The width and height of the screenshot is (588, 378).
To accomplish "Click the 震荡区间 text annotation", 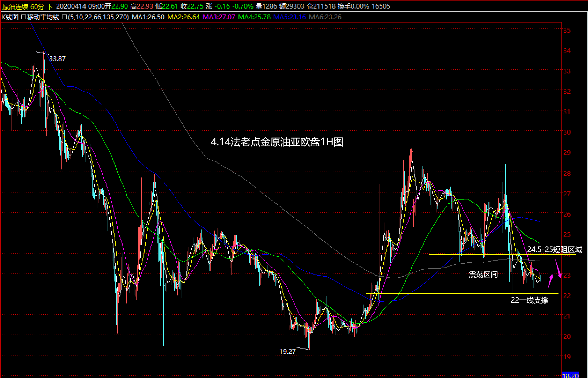I will [x=483, y=275].
